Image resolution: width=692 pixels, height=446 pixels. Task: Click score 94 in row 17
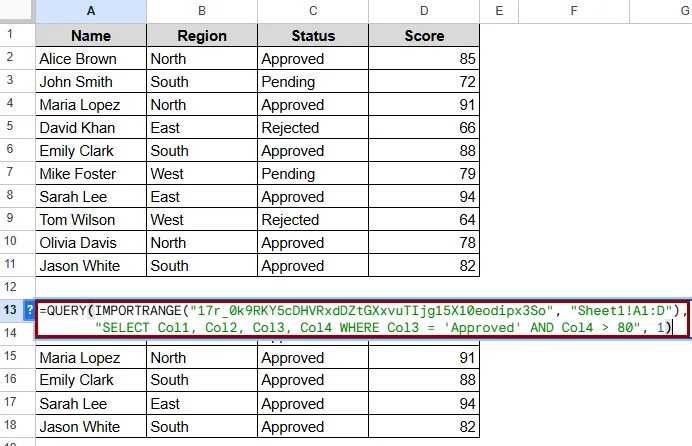tap(424, 403)
